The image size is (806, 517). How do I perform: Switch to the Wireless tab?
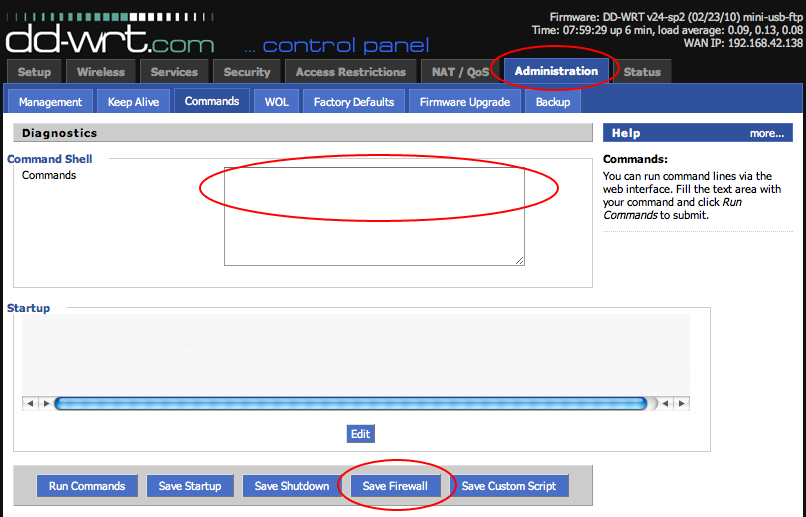(101, 72)
